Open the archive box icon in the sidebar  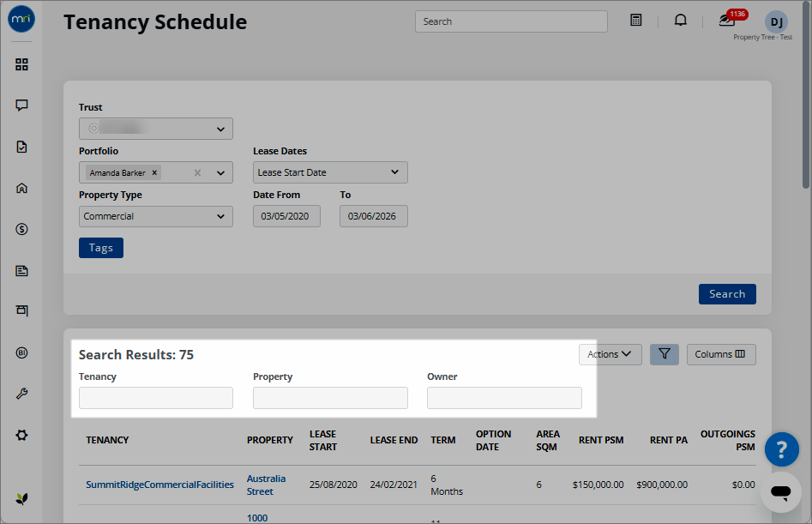[x=21, y=310]
